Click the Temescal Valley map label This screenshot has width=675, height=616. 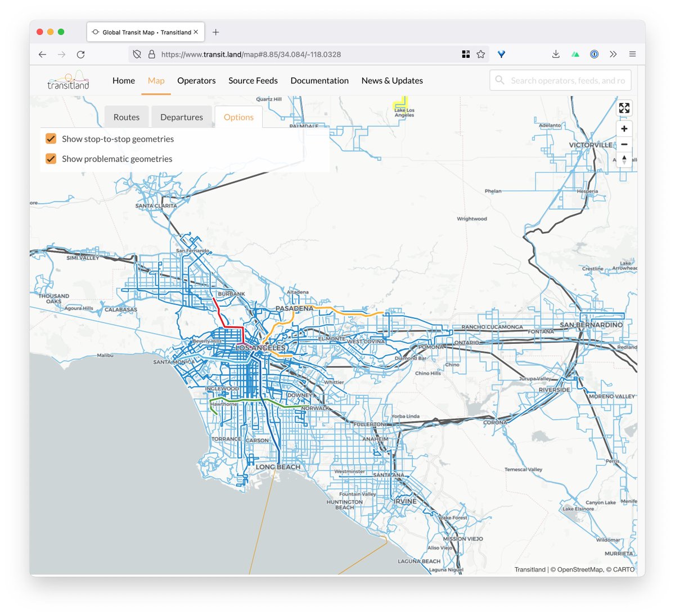coord(523,469)
